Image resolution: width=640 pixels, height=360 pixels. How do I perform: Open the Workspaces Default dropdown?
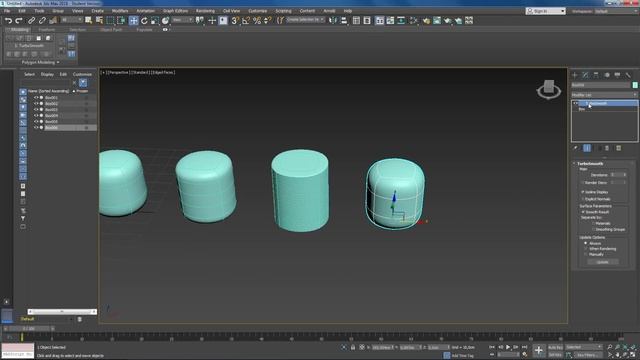coord(616,11)
